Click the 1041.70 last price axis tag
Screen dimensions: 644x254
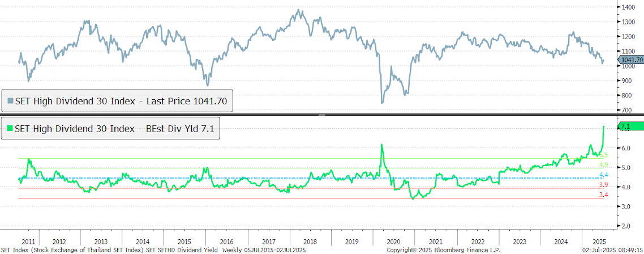[x=630, y=60]
